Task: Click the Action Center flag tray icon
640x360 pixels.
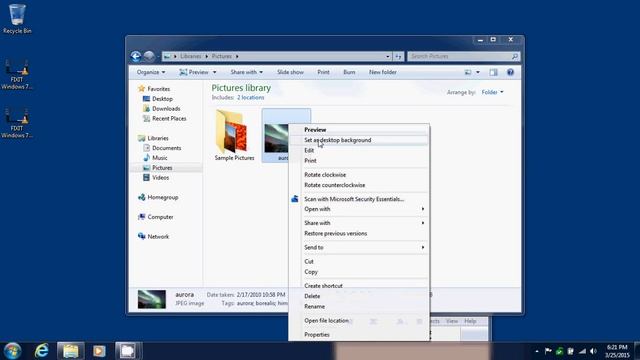Action: click(x=548, y=351)
